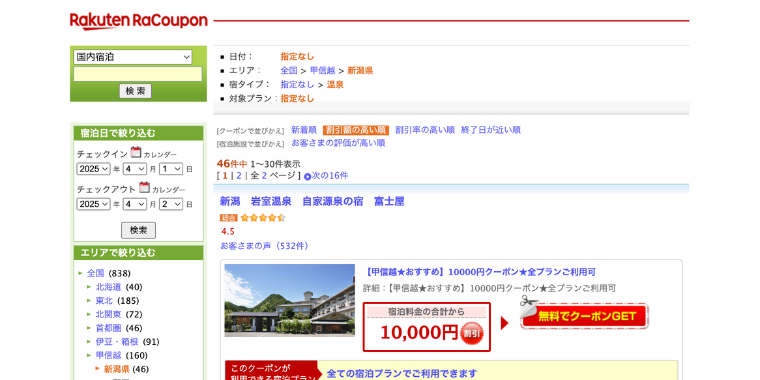Open the 10000円クーポン title link
The width and height of the screenshot is (760, 380).
(479, 271)
